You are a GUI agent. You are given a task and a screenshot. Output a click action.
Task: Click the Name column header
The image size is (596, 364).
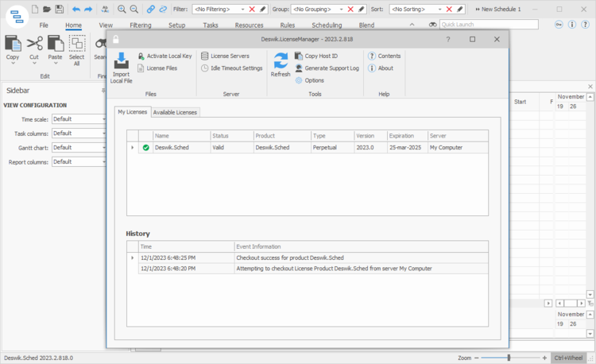(182, 136)
